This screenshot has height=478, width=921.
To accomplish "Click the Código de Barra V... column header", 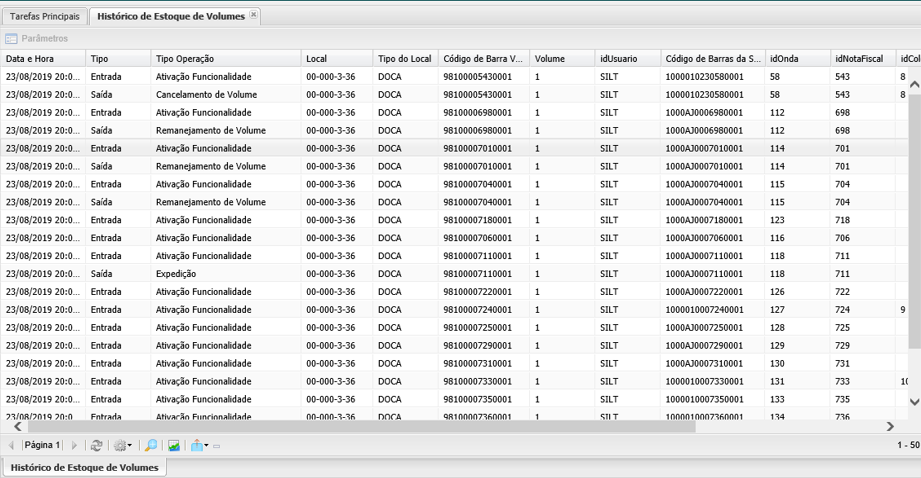I will (x=484, y=59).
